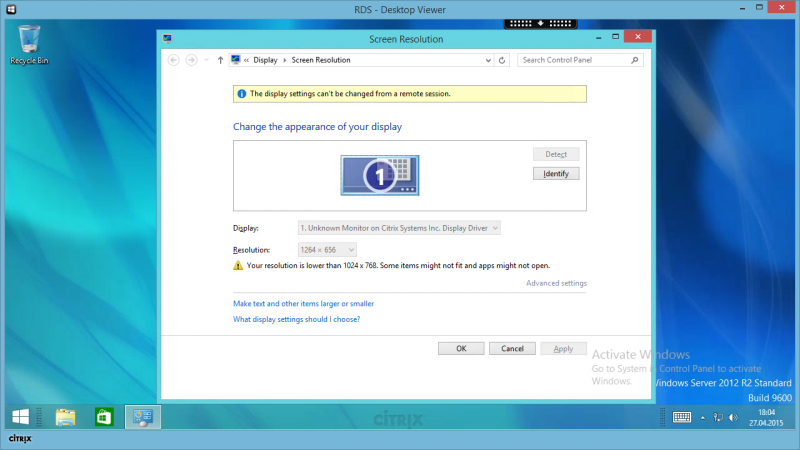Viewport: 800px width, 450px height.
Task: Click the Display breadcrumb in the address bar
Action: point(265,60)
